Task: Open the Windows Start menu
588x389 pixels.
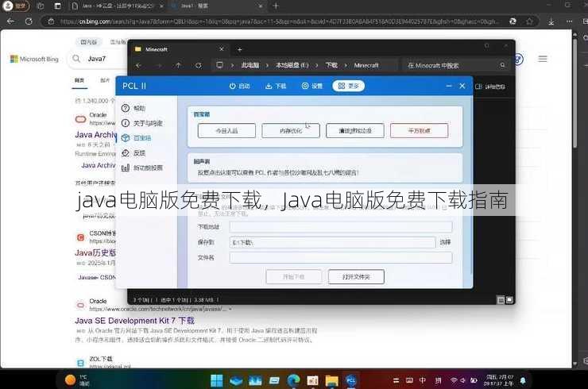Action: pyautogui.click(x=216, y=380)
